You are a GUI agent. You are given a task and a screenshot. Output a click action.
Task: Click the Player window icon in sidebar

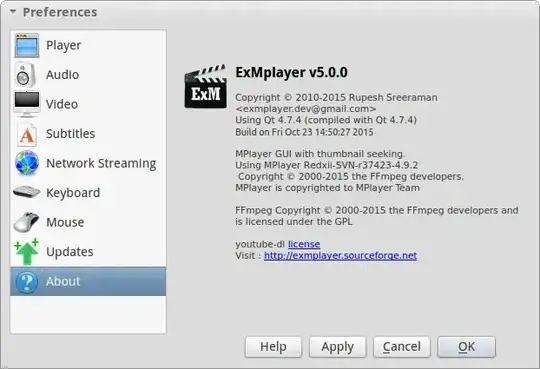coord(27,45)
